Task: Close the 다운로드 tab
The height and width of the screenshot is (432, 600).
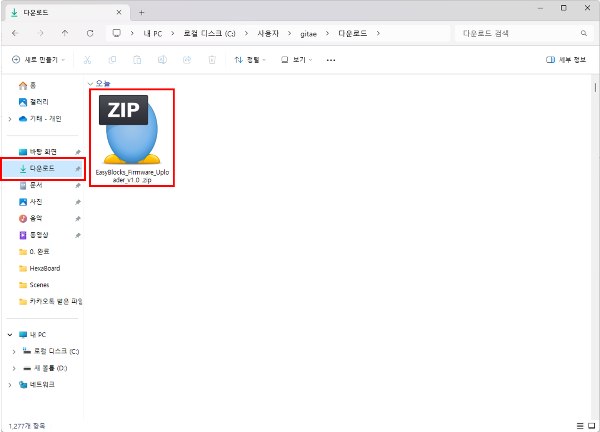Action: (119, 12)
